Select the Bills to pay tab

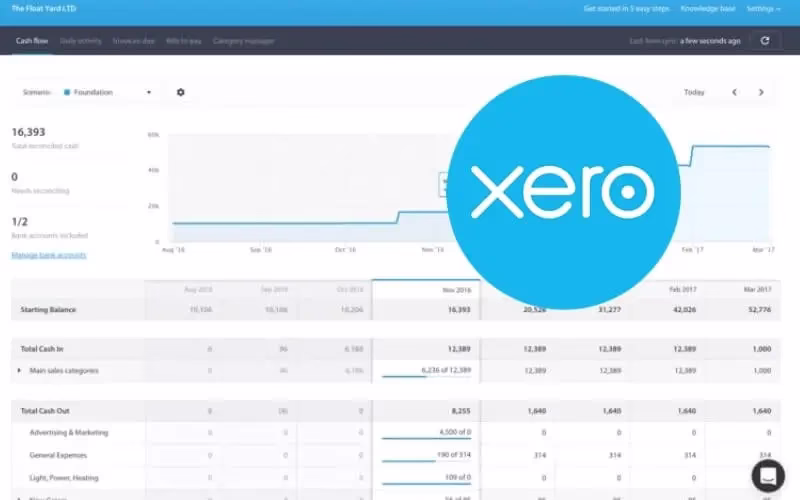click(183, 41)
